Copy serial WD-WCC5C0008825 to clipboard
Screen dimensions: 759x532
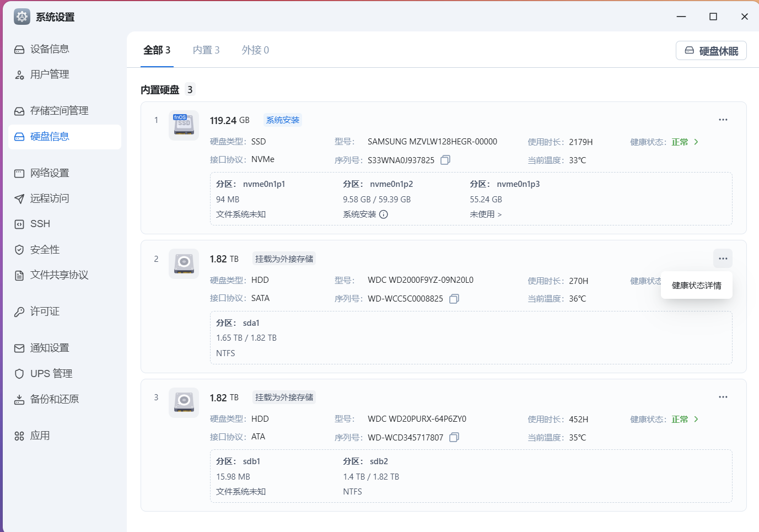(454, 298)
